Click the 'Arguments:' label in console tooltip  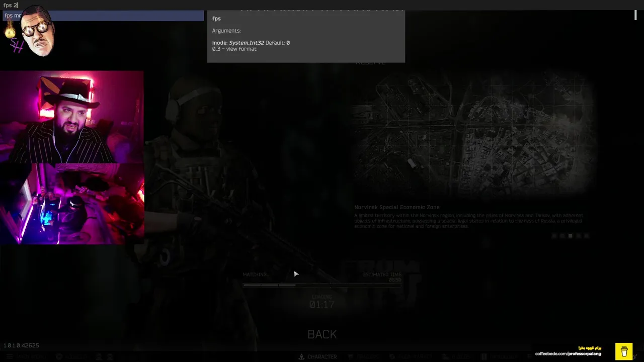[226, 31]
